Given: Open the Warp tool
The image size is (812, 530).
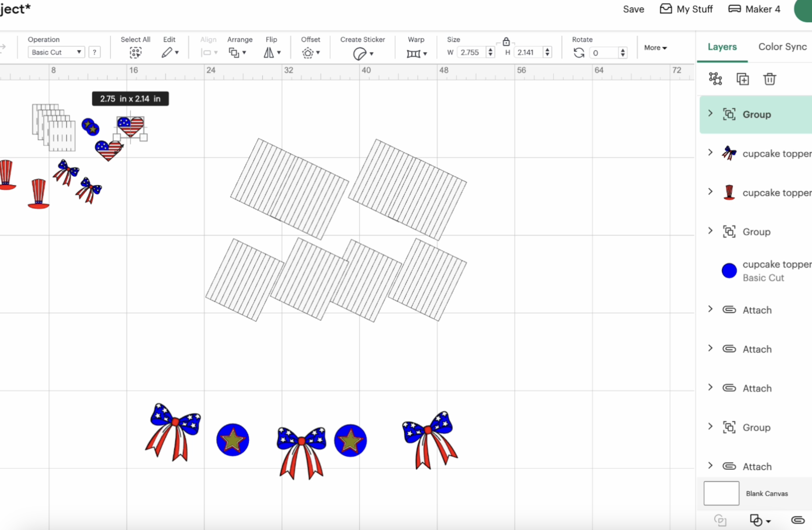Looking at the screenshot, I should click(x=413, y=53).
